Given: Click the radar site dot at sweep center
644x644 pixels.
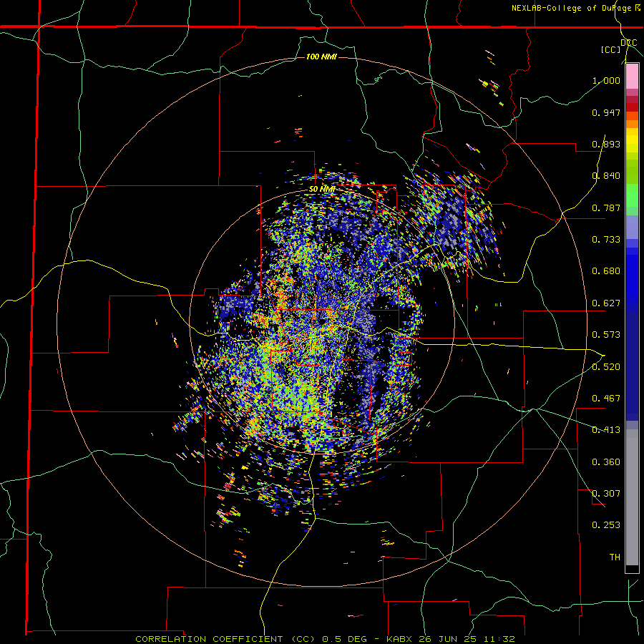Looking at the screenshot, I should click(x=323, y=321).
